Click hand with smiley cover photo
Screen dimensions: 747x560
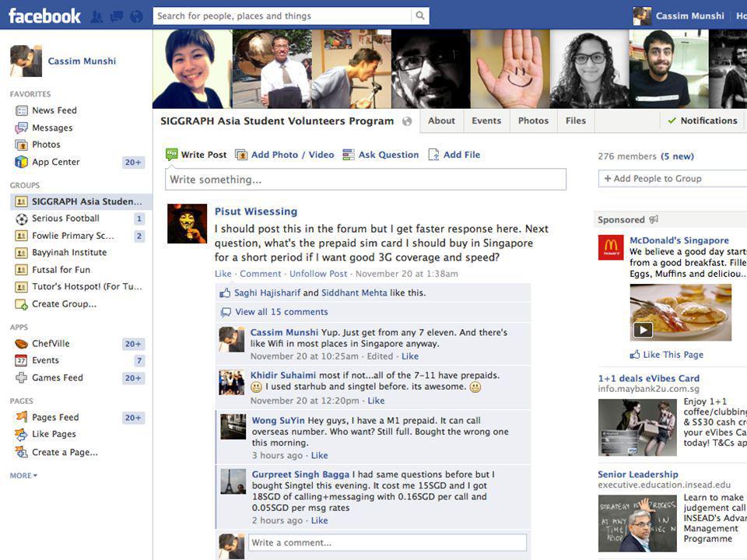510,69
